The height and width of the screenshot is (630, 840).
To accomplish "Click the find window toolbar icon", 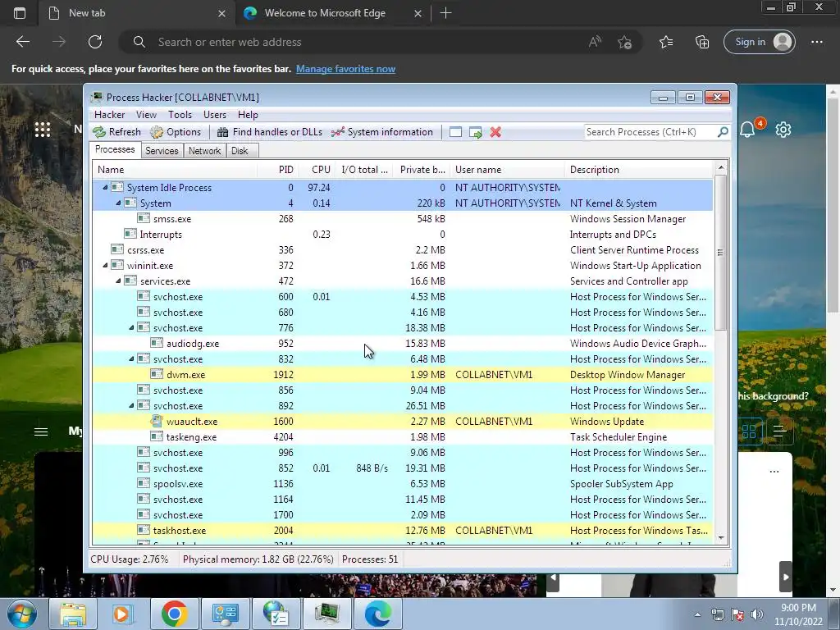I will pos(455,132).
